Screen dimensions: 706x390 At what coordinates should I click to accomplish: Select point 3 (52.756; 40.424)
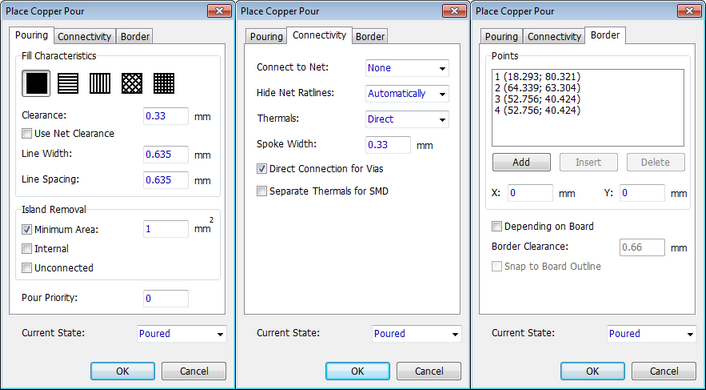tap(538, 99)
